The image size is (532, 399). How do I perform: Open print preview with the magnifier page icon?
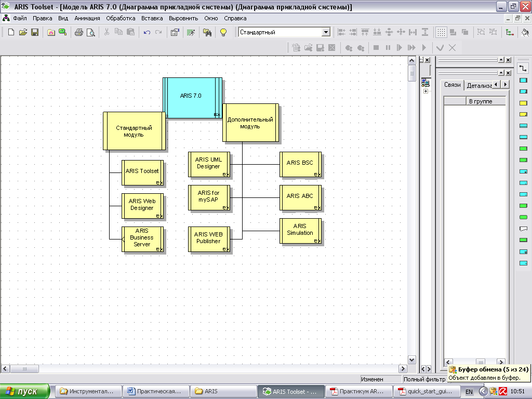(x=90, y=32)
